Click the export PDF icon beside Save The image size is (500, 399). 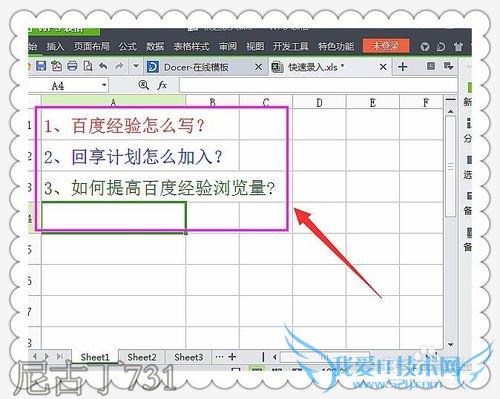(x=56, y=66)
